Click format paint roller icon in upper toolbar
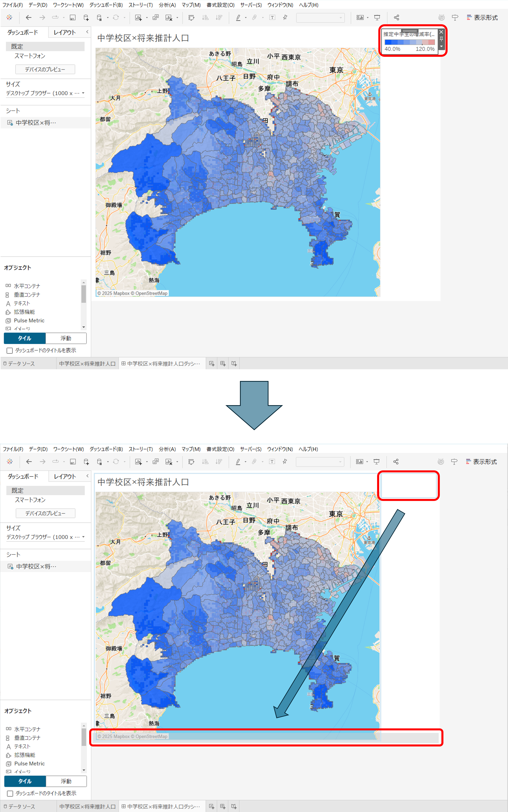Screen dimensions: 508x812 (x=455, y=17)
